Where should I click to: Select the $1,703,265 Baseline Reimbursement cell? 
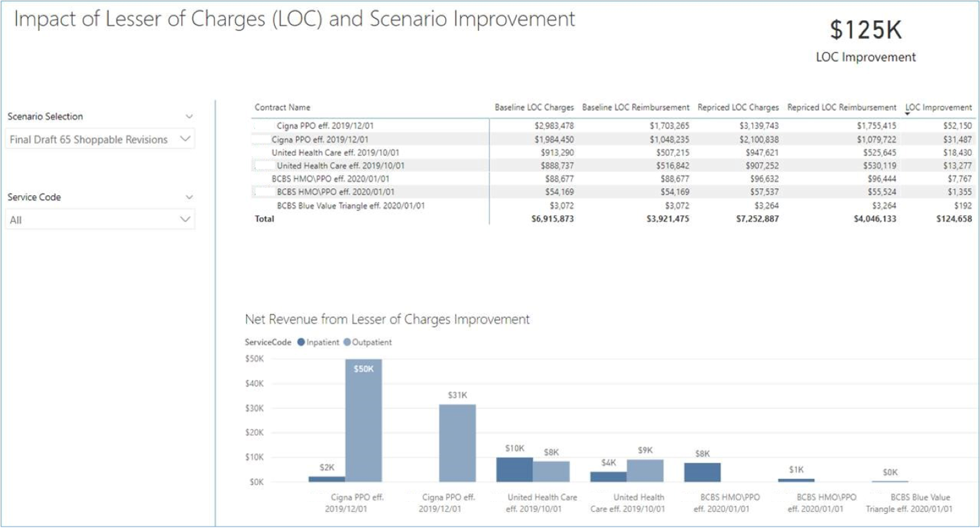[668, 126]
